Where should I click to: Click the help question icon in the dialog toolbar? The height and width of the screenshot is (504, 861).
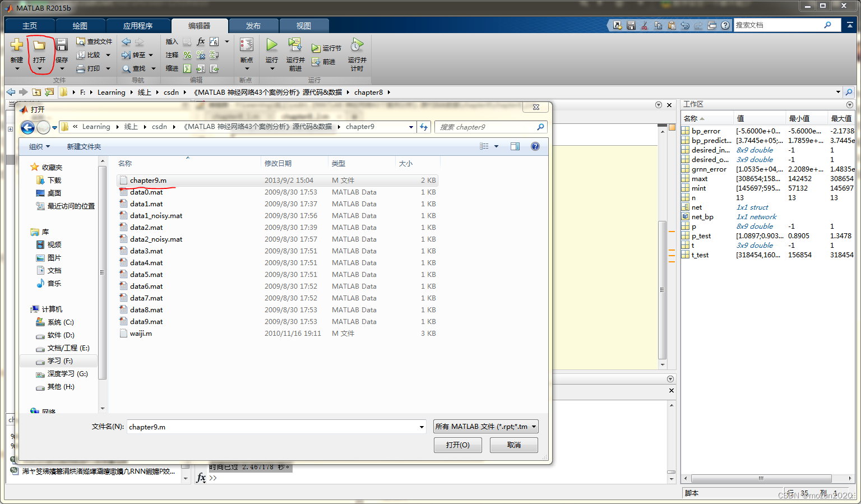click(x=535, y=146)
